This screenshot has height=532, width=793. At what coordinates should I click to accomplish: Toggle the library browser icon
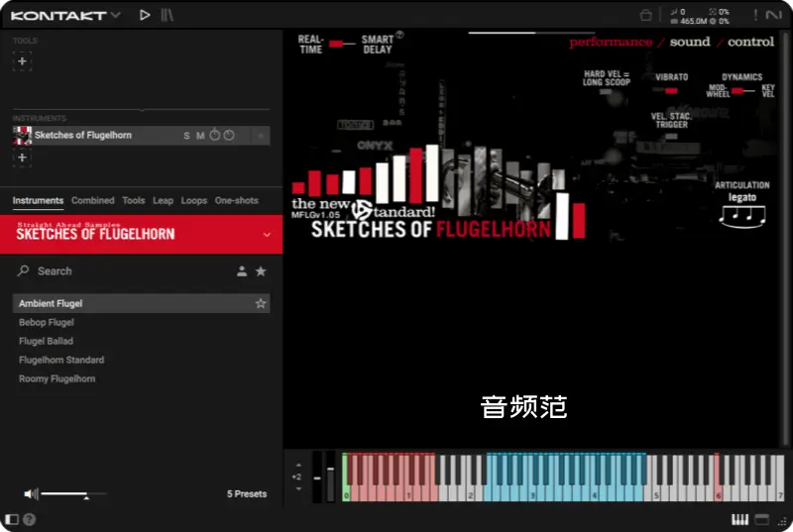pyautogui.click(x=167, y=15)
